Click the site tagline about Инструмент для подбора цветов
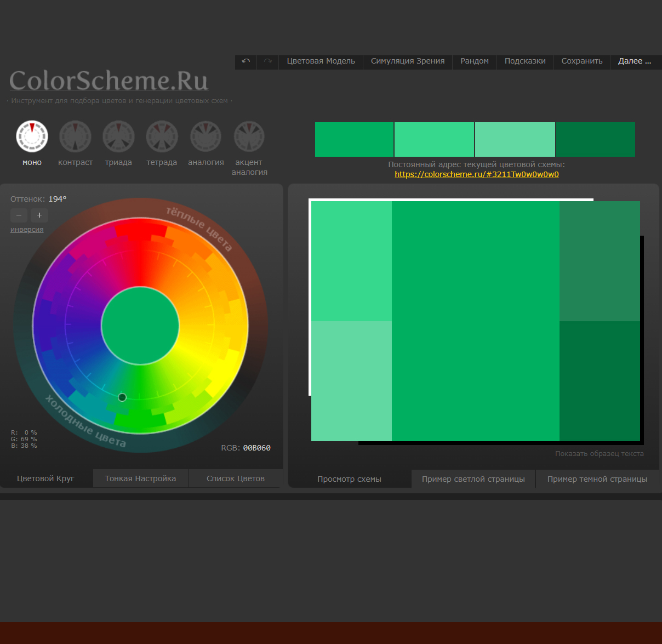This screenshot has width=662, height=644. [119, 101]
